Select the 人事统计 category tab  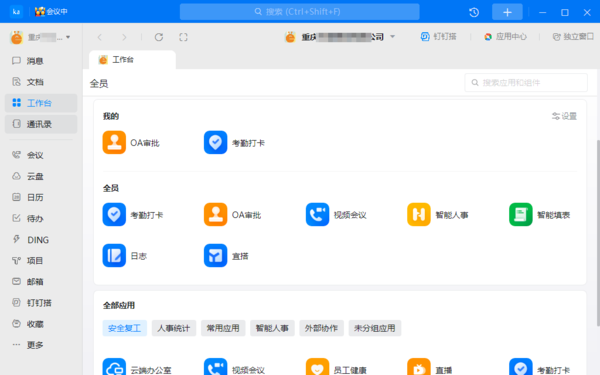174,328
